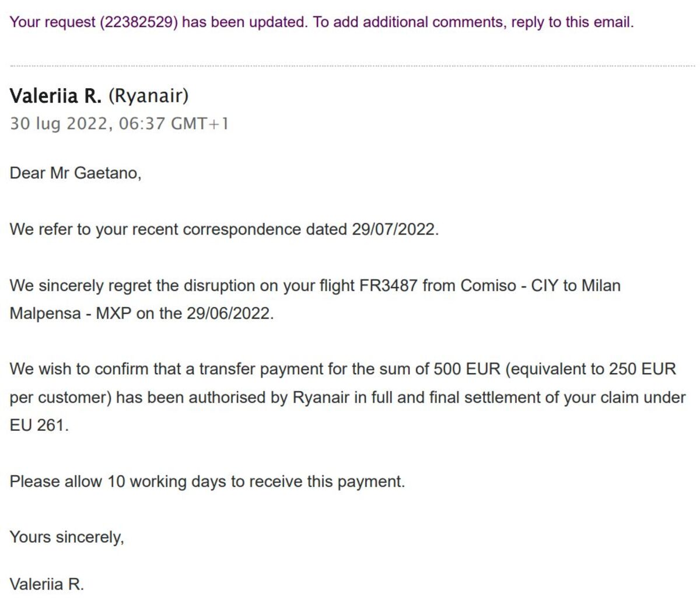Image resolution: width=700 pixels, height=603 pixels.
Task: Click the dotted separator line
Action: pos(352,66)
